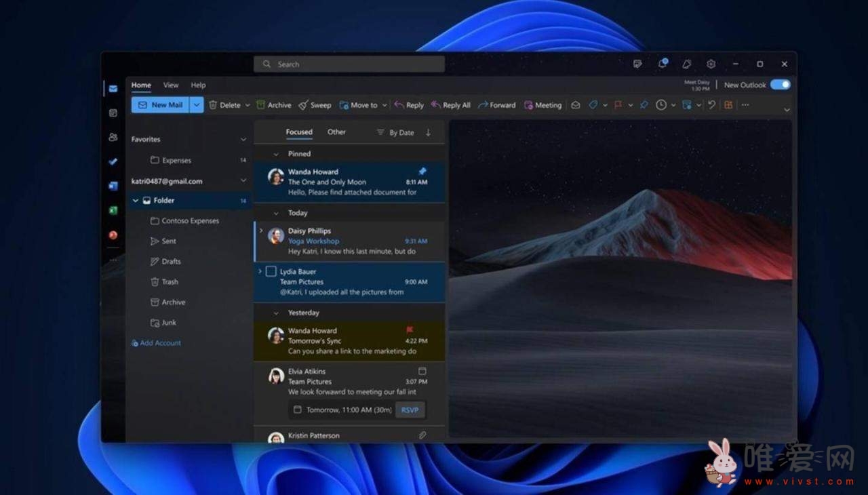This screenshot has height=495, width=868.
Task: Toggle flag on Tomorrow's Sync email
Action: click(x=410, y=330)
